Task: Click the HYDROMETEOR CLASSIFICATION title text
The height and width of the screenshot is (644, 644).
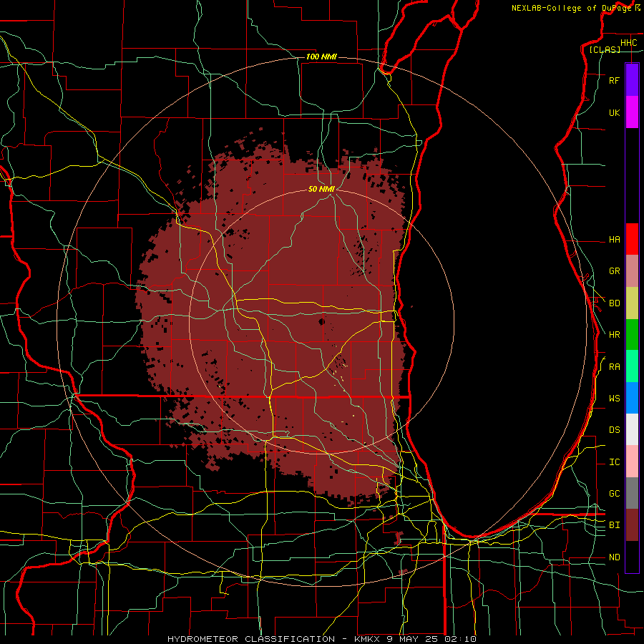Action: (251, 639)
